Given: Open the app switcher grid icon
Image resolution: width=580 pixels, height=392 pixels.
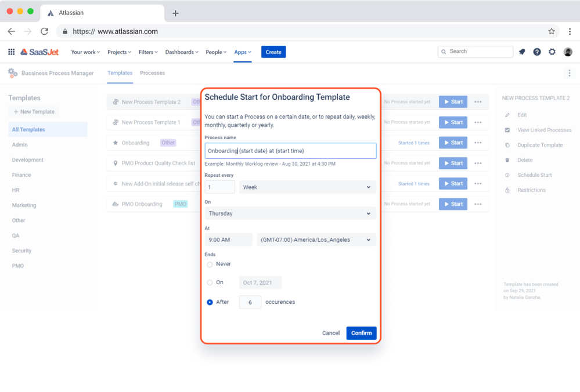Looking at the screenshot, I should click(12, 52).
